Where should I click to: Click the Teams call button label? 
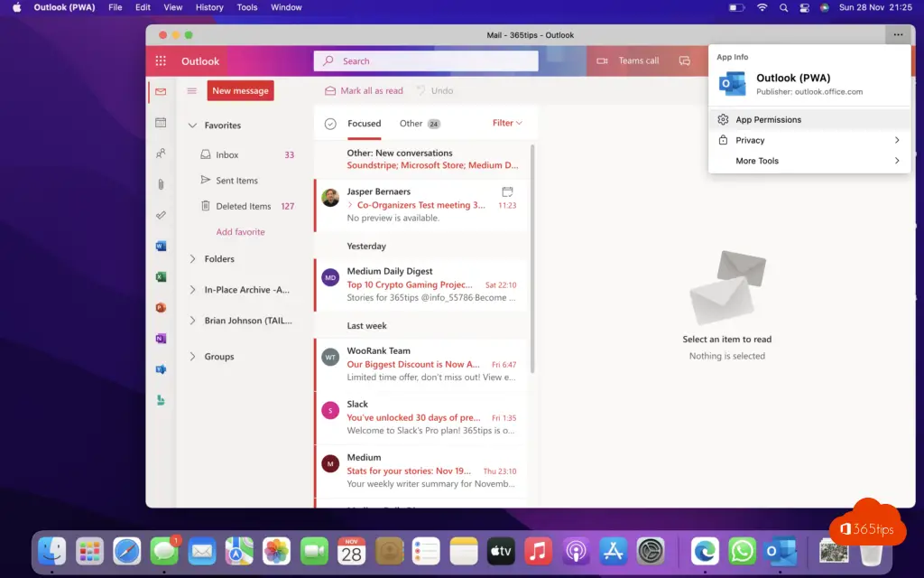point(639,61)
